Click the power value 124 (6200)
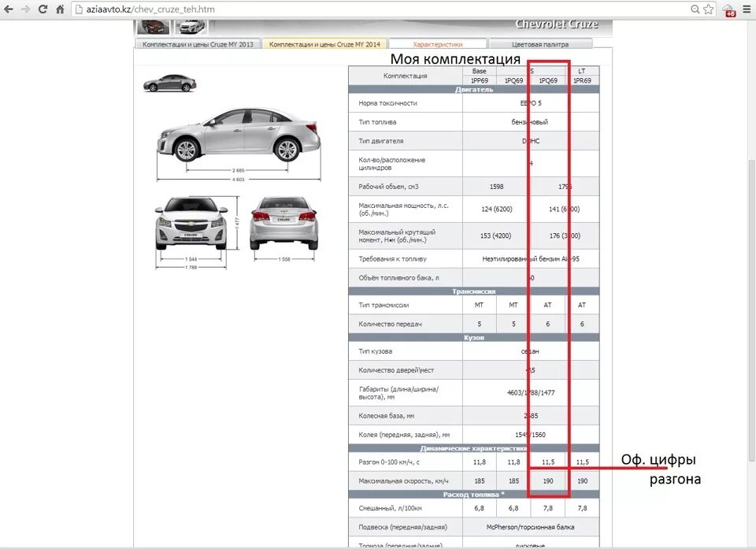The height and width of the screenshot is (549, 756). (496, 209)
